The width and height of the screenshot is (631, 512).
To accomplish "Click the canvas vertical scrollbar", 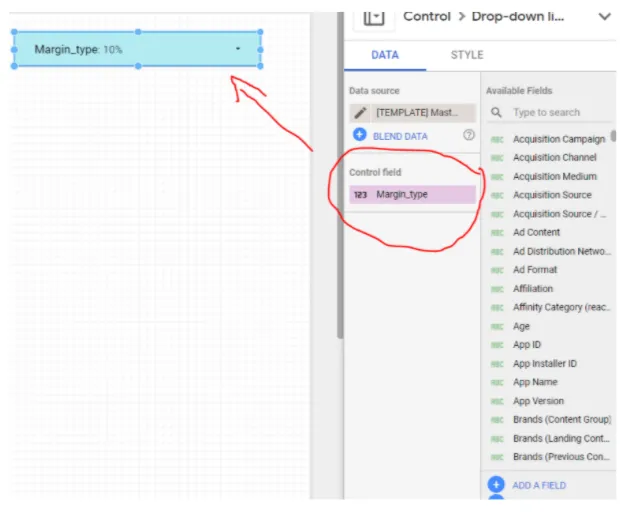I will click(x=340, y=175).
